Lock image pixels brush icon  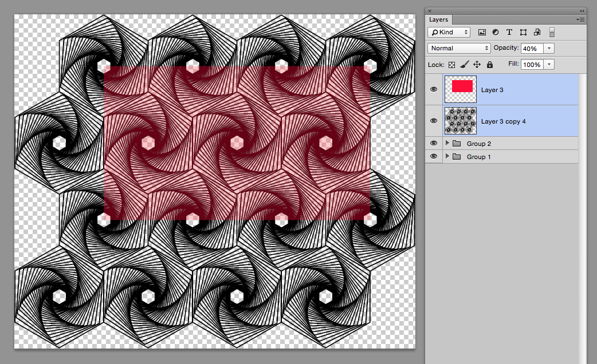(x=464, y=65)
